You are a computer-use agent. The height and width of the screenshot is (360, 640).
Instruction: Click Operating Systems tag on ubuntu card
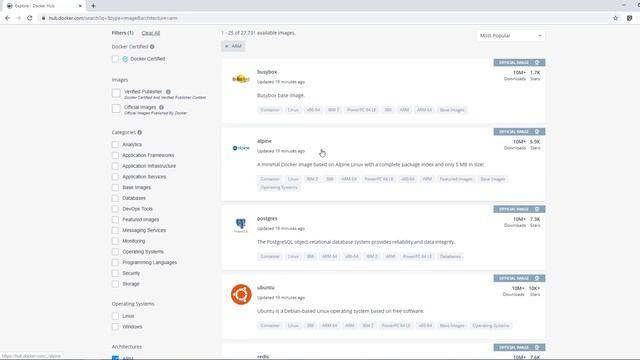pyautogui.click(x=491, y=326)
